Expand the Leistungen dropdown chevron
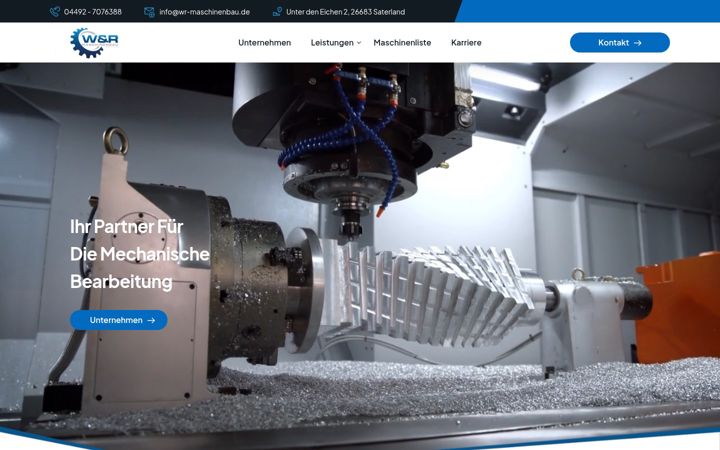 (x=359, y=43)
